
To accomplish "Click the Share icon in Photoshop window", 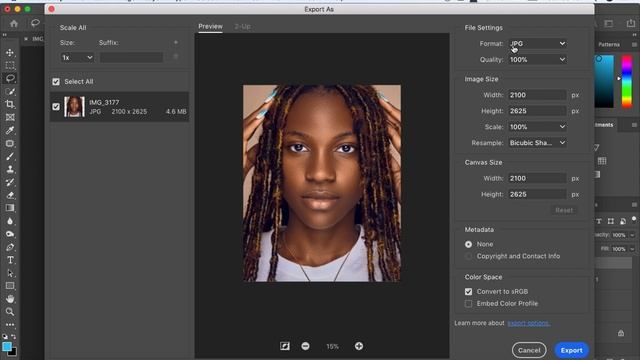I will 631,23.
